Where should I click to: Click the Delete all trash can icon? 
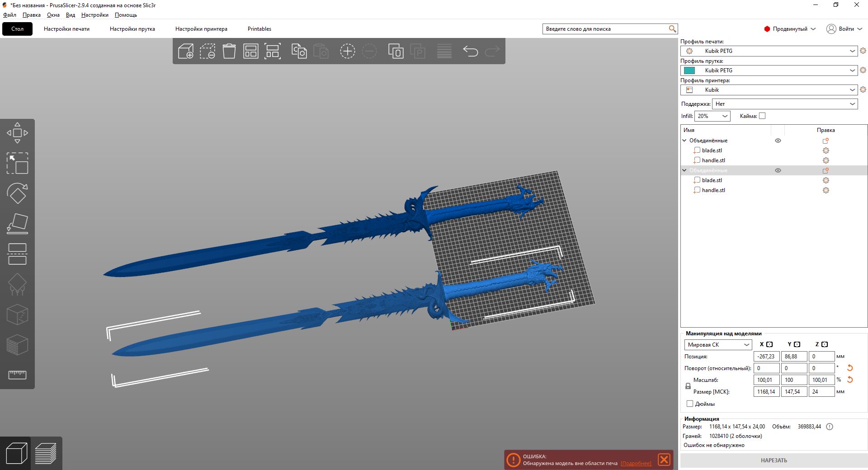point(229,51)
